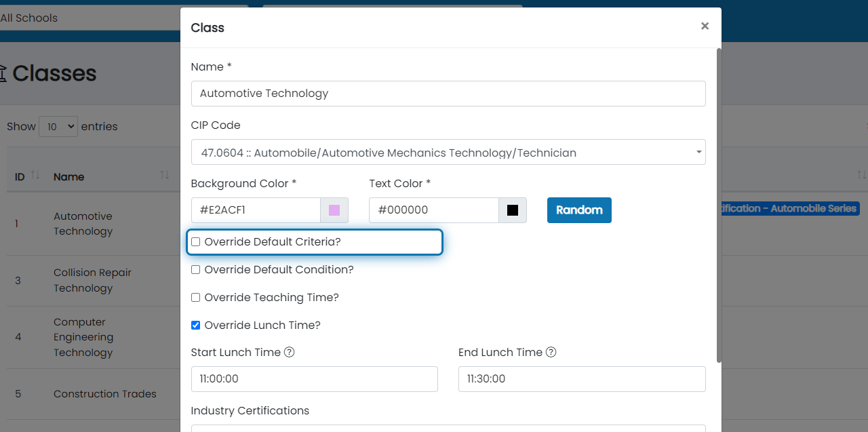Click the dialog's vertical scrollbar
Screen dimensions: 868x432
719,203
